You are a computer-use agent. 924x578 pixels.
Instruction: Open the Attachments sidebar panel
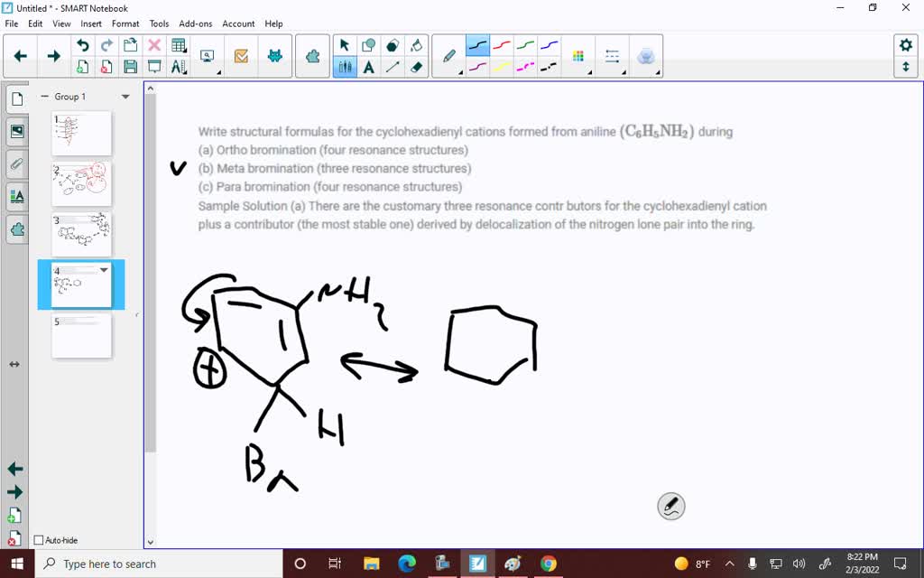click(x=16, y=163)
